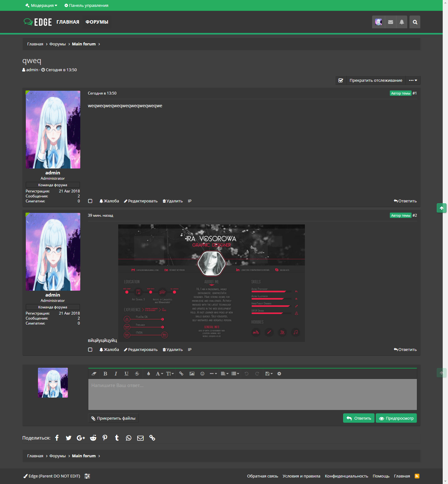448x484 pixels.
Task: Click the insert image icon
Action: [x=192, y=374]
